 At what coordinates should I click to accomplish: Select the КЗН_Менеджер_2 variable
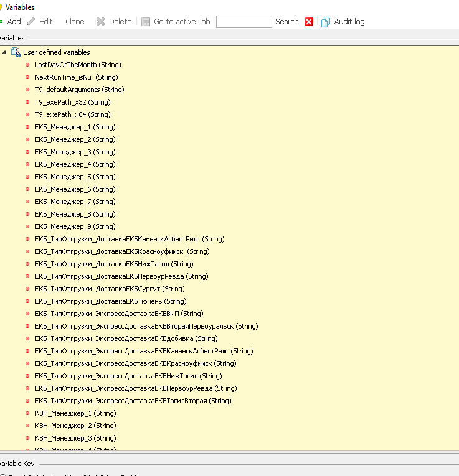pos(75,426)
